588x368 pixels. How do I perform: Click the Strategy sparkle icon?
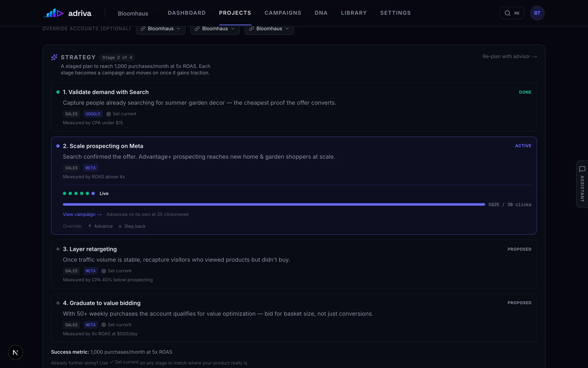coord(54,57)
